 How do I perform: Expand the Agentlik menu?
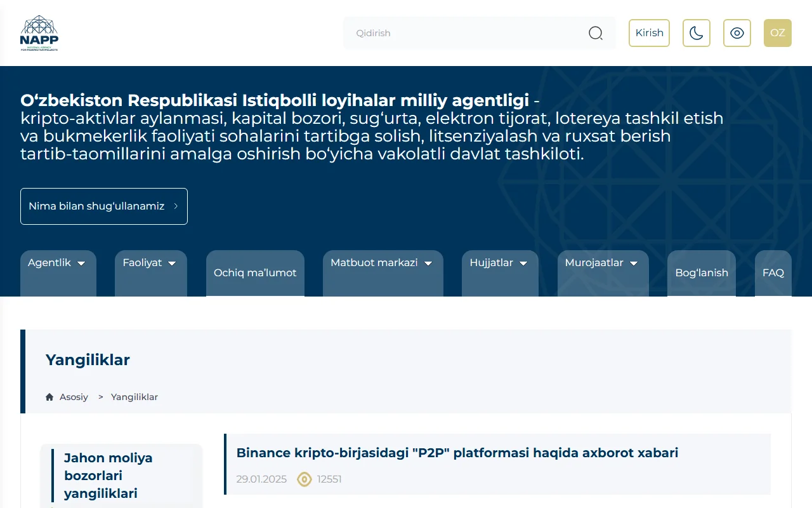[58, 273]
